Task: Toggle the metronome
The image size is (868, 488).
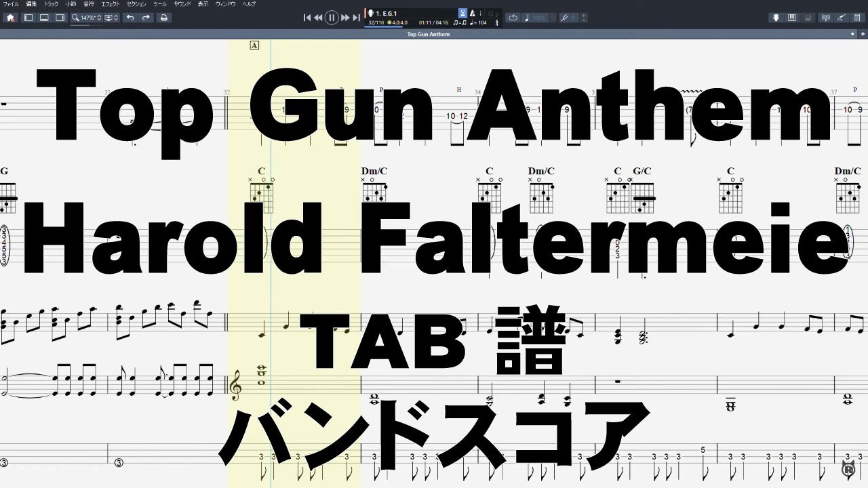Action: [x=473, y=13]
